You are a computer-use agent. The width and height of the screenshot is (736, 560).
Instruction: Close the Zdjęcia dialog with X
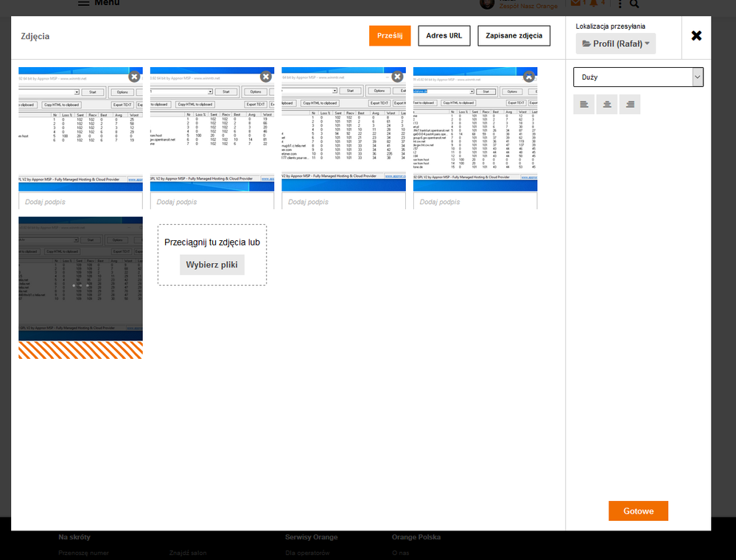pos(696,36)
